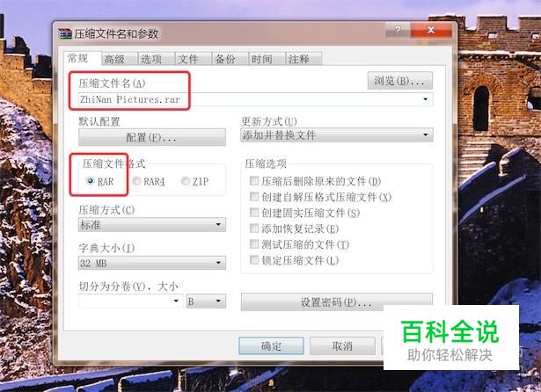Toggle 锁定压缩文件 checkbox

click(x=254, y=260)
